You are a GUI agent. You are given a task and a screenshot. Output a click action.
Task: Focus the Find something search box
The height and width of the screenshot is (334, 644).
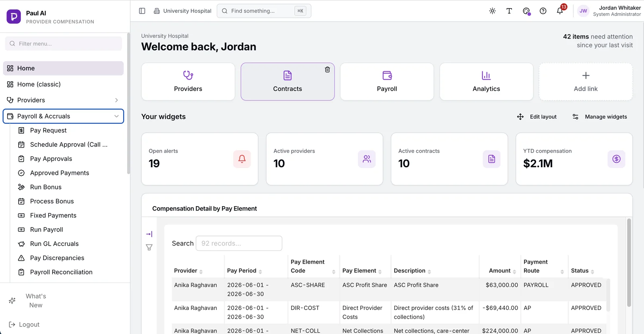[x=264, y=11]
